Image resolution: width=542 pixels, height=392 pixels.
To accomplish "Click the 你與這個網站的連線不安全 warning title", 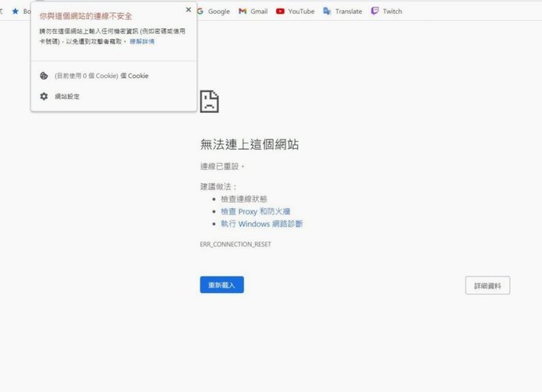I will pos(86,16).
